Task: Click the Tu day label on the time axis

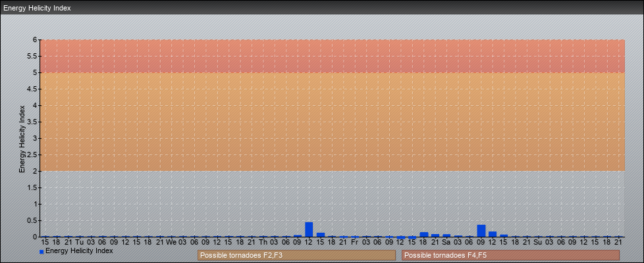Action: (80, 242)
